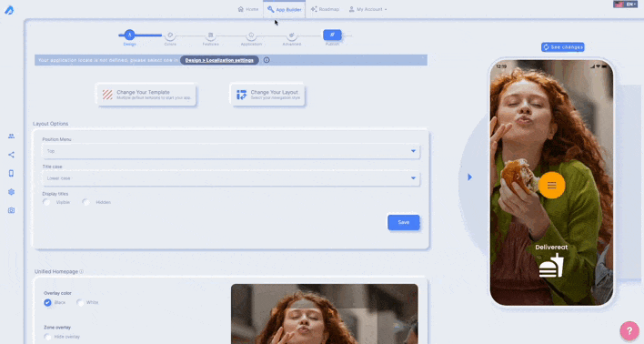Open the camera icon in left sidebar

(11, 210)
